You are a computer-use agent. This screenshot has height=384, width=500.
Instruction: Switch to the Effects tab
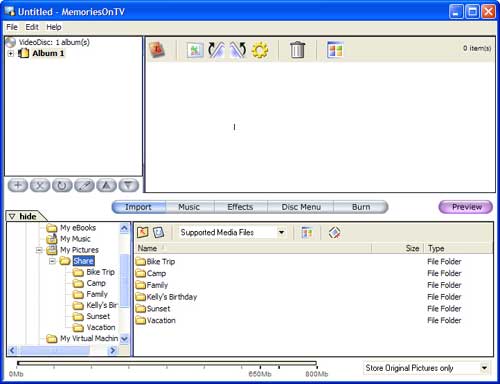(x=240, y=207)
